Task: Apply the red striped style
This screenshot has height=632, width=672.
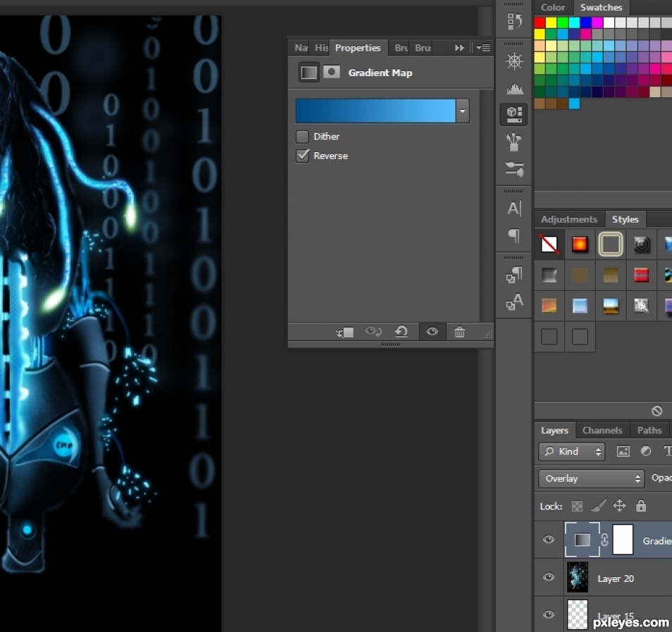Action: (641, 275)
